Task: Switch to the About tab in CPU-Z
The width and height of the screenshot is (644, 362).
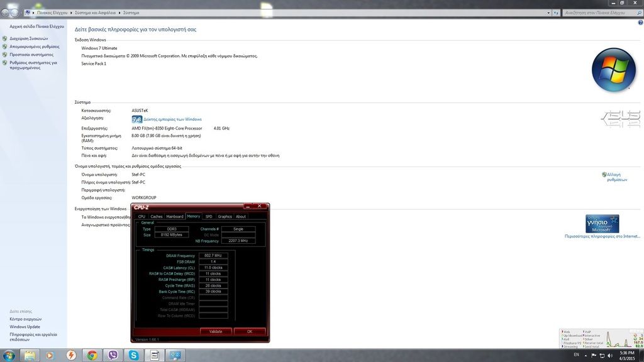Action: click(241, 216)
